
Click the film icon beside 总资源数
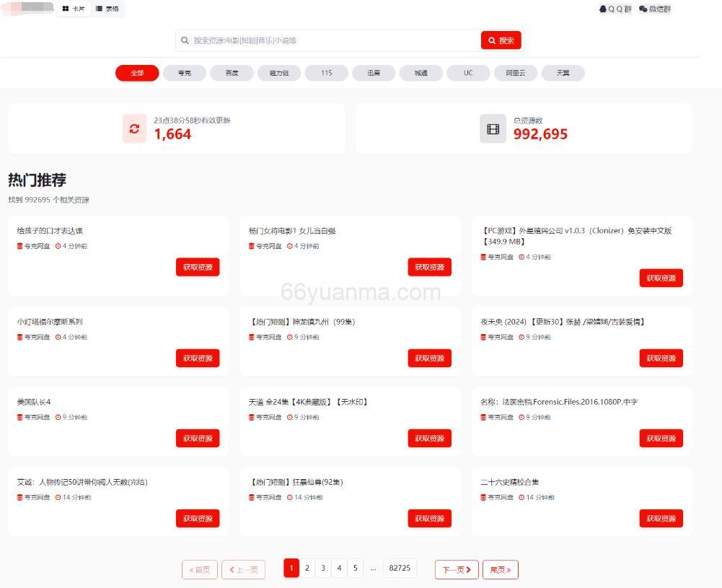(x=493, y=128)
